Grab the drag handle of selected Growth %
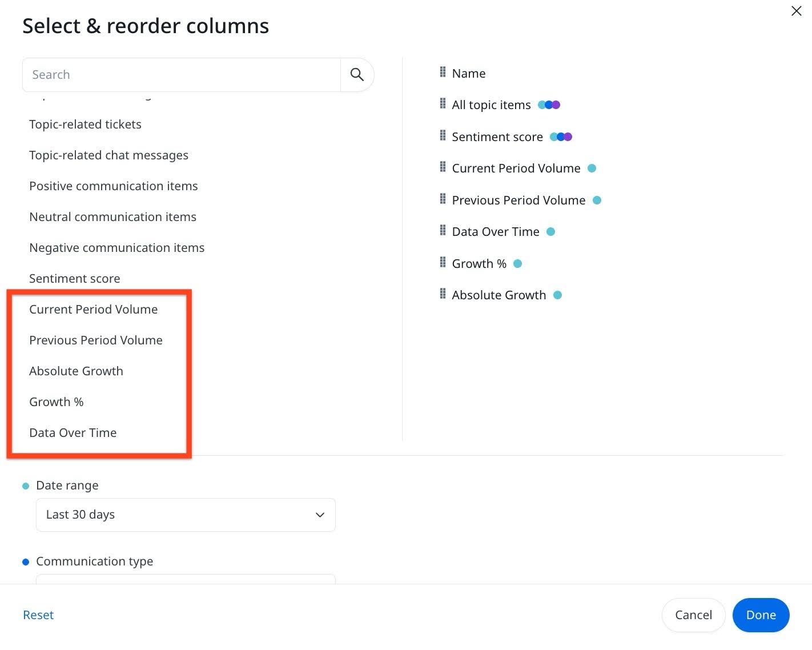The height and width of the screenshot is (650, 812). click(x=443, y=263)
